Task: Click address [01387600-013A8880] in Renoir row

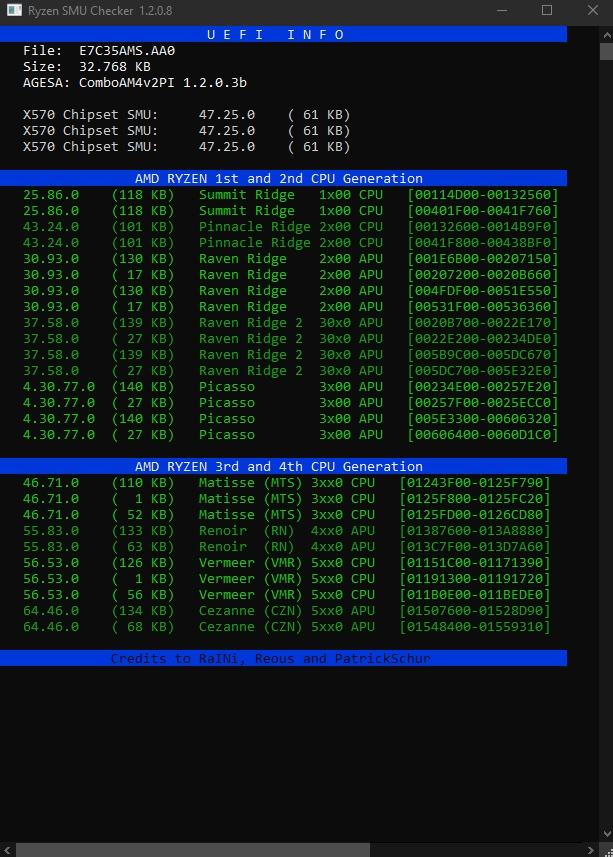Action: coord(475,531)
